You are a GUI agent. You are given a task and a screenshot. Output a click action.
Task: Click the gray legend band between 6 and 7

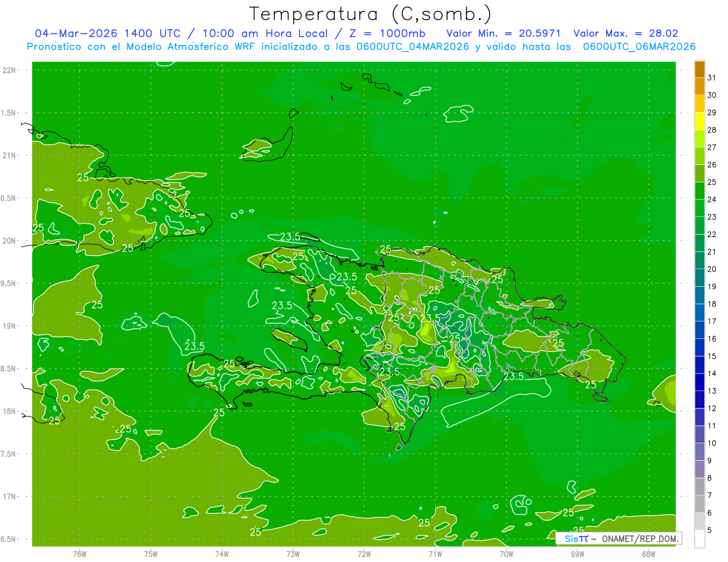click(x=699, y=504)
